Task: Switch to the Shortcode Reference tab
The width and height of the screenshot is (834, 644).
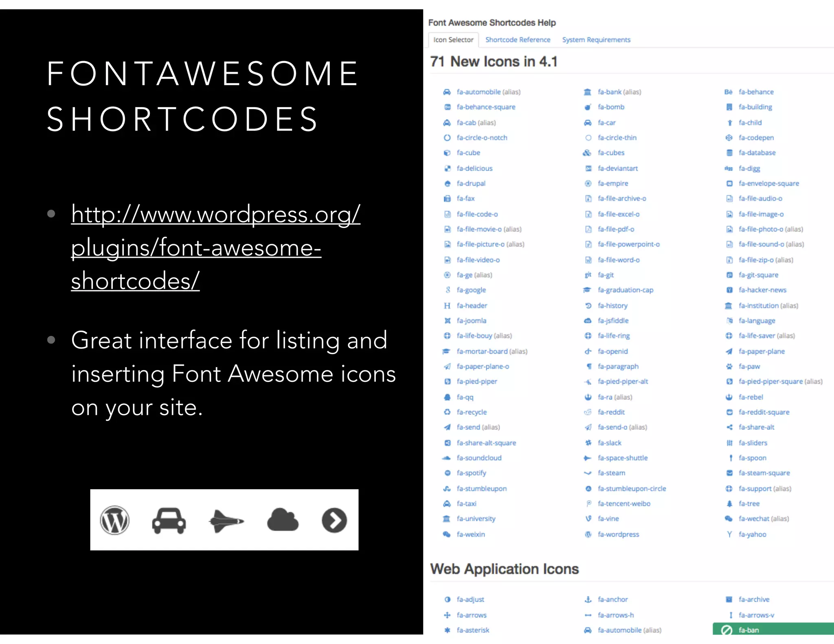Action: 518,40
